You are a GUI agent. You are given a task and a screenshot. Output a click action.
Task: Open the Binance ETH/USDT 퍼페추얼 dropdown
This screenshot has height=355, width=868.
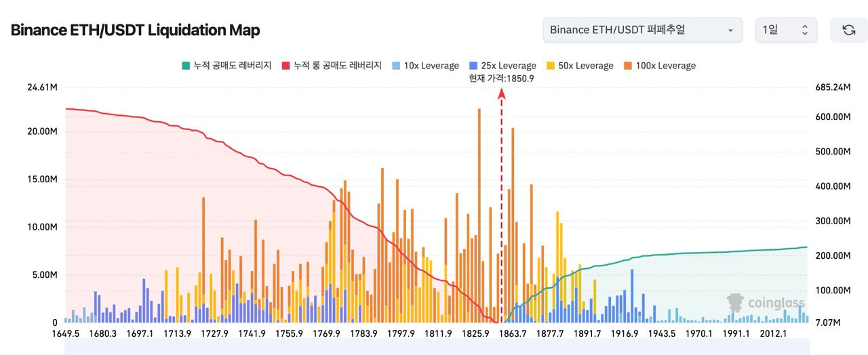[642, 30]
